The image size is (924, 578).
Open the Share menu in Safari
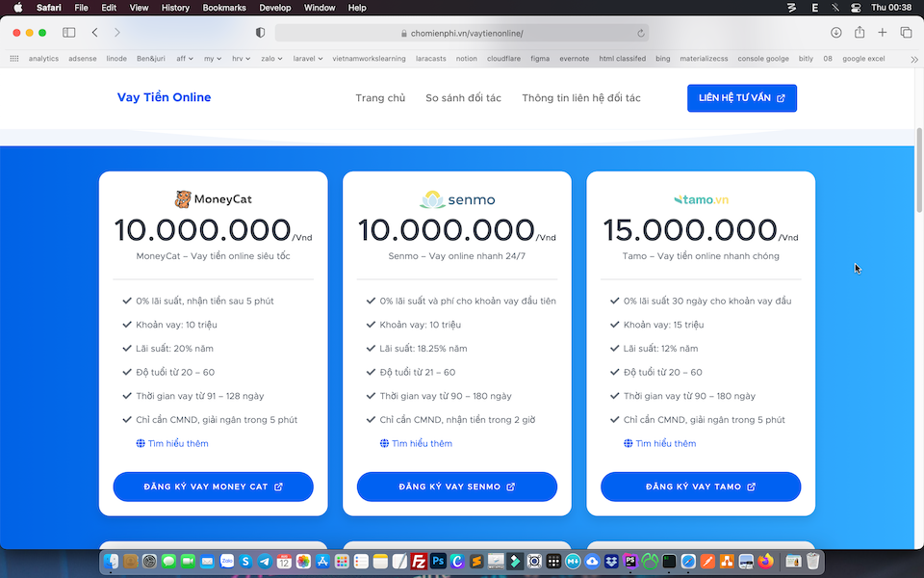(860, 33)
